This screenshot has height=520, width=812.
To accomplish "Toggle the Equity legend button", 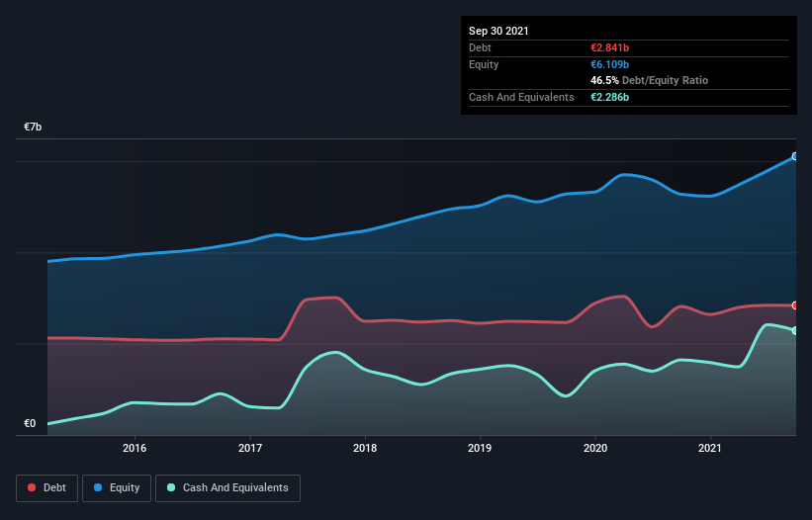I will tap(117, 488).
